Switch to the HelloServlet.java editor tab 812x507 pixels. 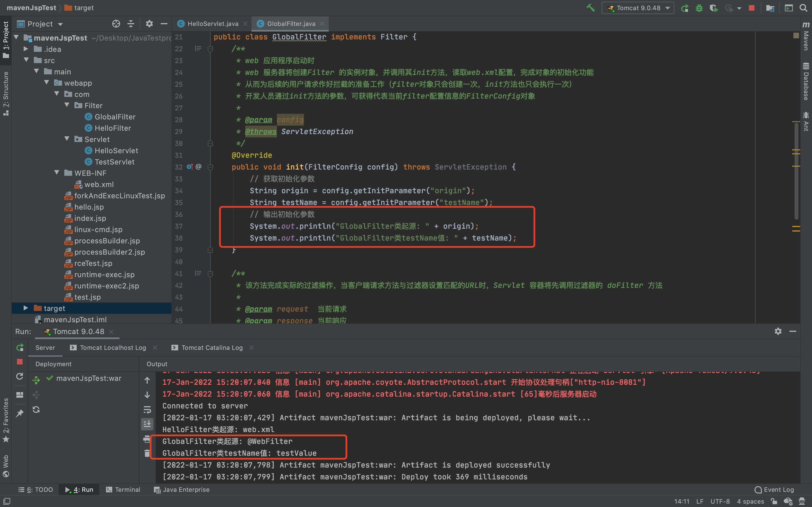pyautogui.click(x=213, y=24)
